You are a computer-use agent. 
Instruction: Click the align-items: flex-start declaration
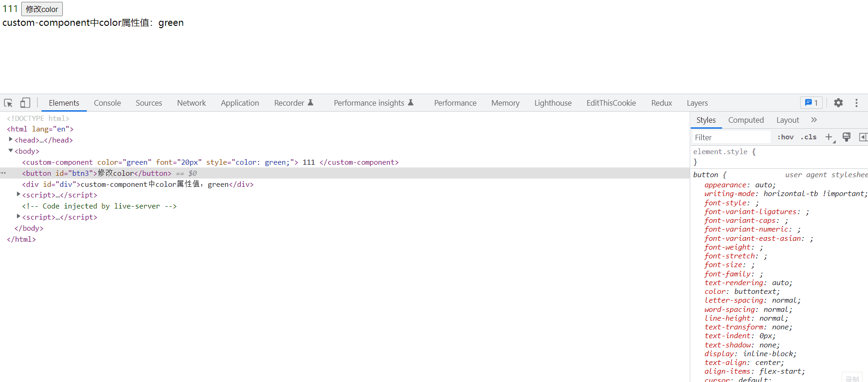click(x=755, y=371)
